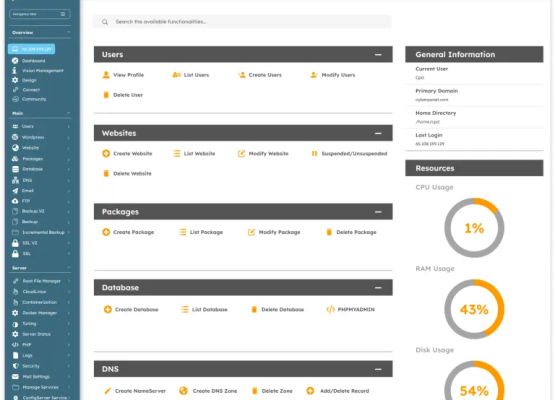Collapse the Websites panel with minus button

pos(378,133)
